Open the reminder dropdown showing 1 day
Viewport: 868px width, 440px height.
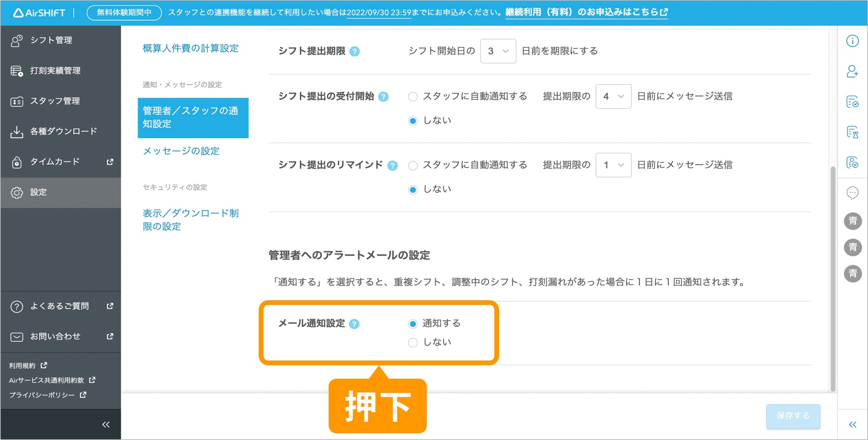[613, 165]
